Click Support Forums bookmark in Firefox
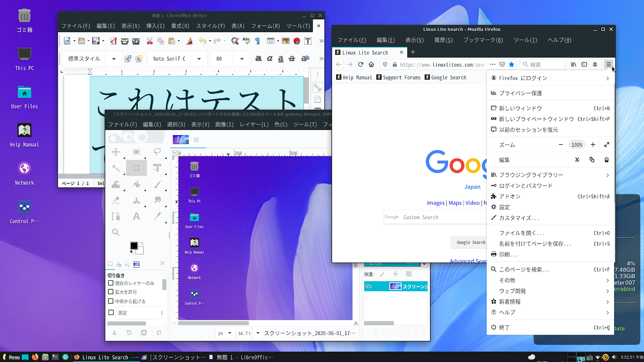The height and width of the screenshot is (362, 644). (398, 78)
